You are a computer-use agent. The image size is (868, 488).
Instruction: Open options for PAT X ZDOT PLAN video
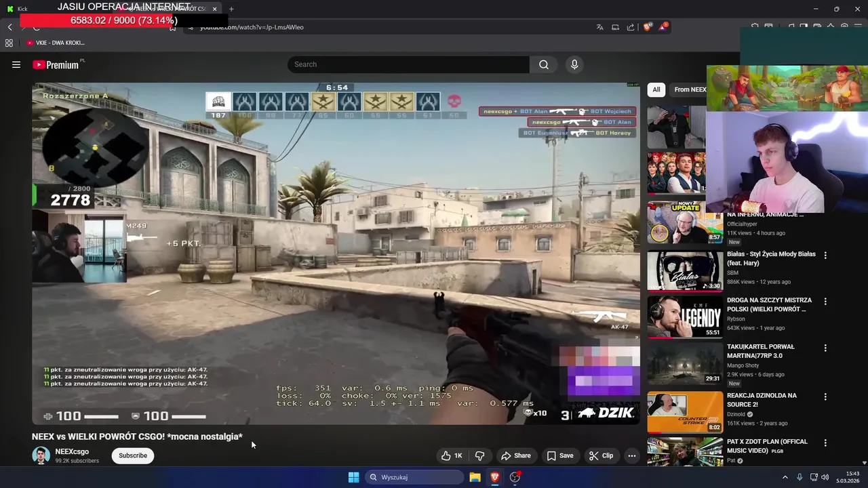pyautogui.click(x=825, y=443)
